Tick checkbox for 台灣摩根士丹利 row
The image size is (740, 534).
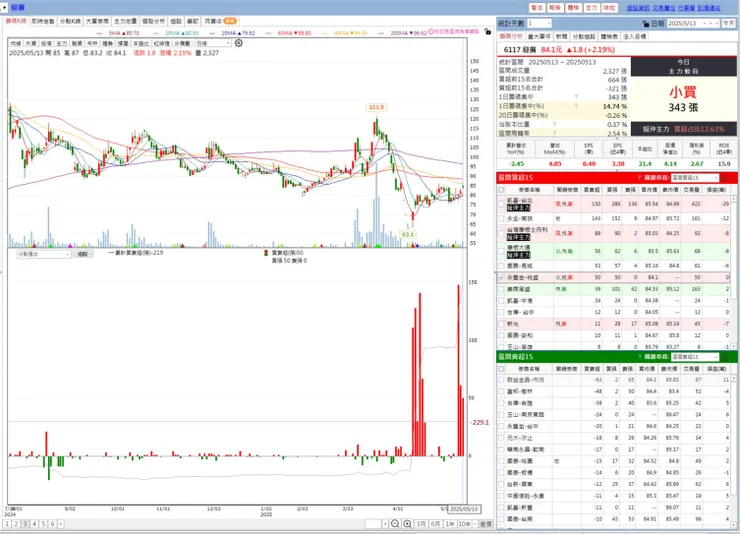pyautogui.click(x=501, y=233)
